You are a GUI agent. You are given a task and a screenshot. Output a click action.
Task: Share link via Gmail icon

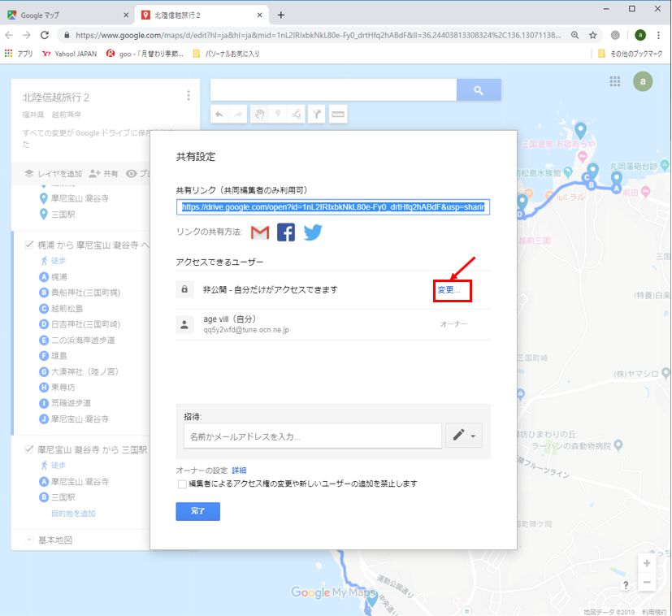260,232
